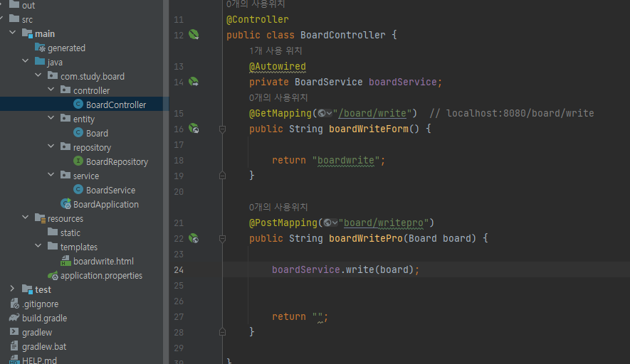Collapse the templates folder
The image size is (630, 364).
click(x=38, y=245)
